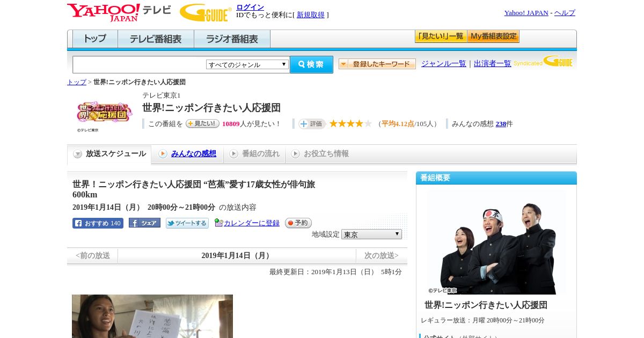Switch to the トップ tab
Screen dimensions: 644x338
[x=95, y=39]
